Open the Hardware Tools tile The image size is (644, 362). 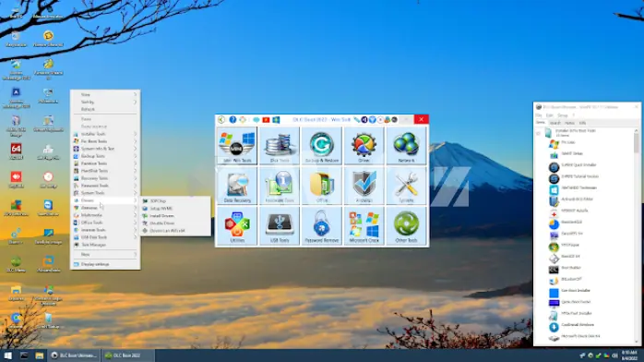[x=280, y=186]
